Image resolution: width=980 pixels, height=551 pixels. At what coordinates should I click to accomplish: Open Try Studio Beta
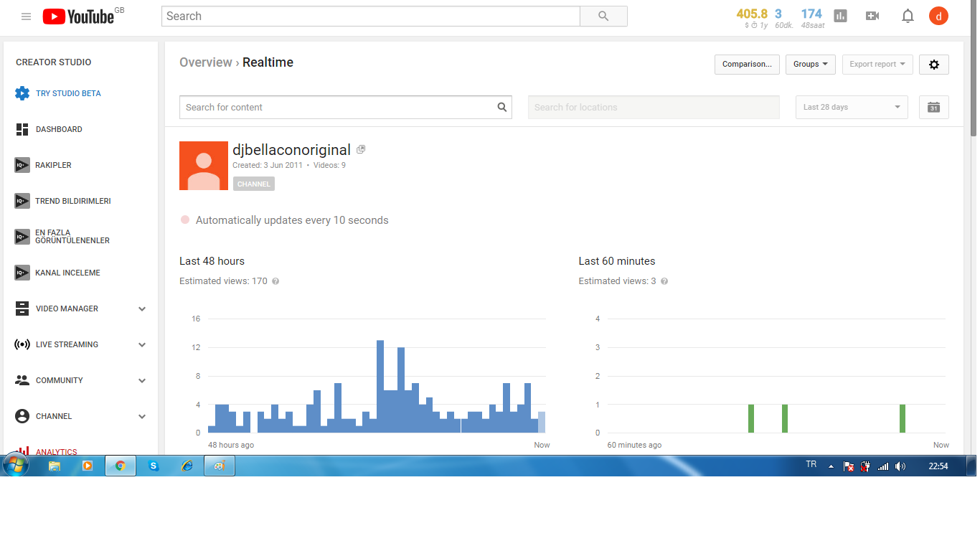tap(68, 93)
